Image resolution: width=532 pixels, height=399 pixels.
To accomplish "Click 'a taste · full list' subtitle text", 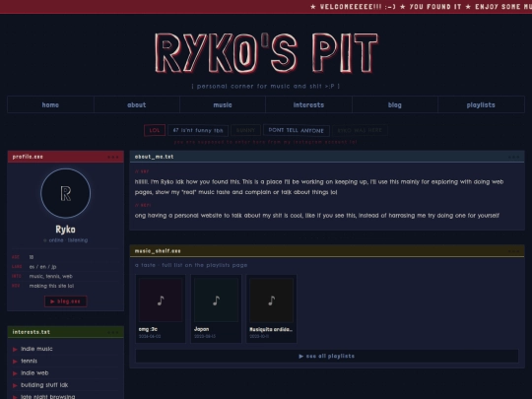I will [191, 265].
